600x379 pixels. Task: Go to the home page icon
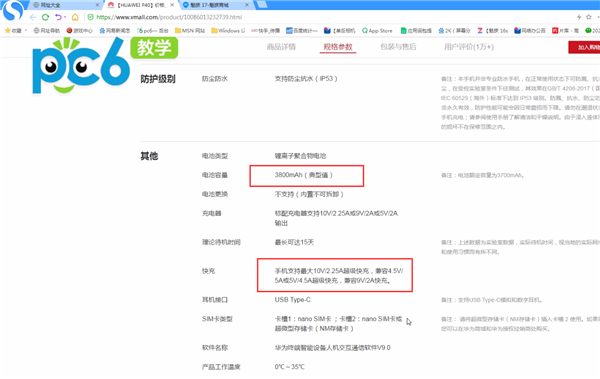point(75,17)
